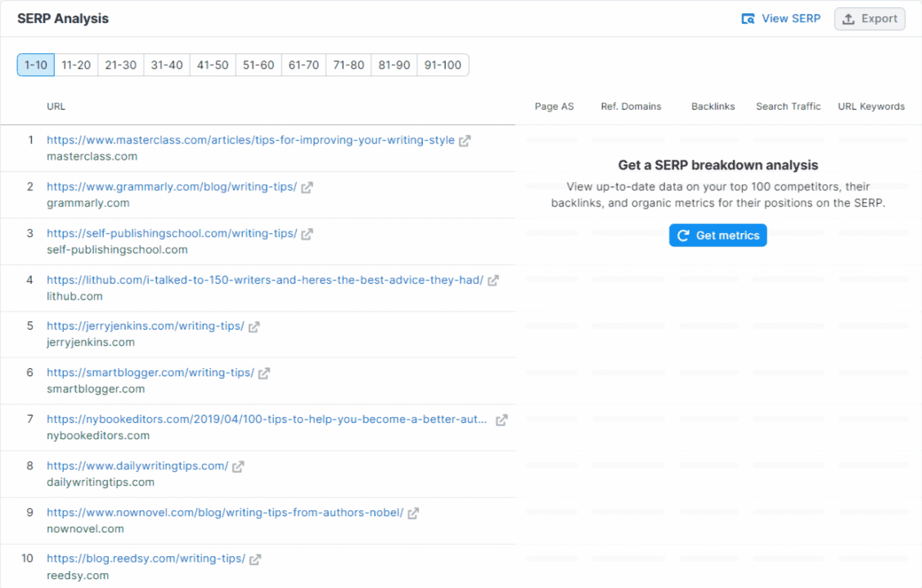The image size is (922, 588).
Task: Select the 1-10 results tab
Action: coord(36,65)
